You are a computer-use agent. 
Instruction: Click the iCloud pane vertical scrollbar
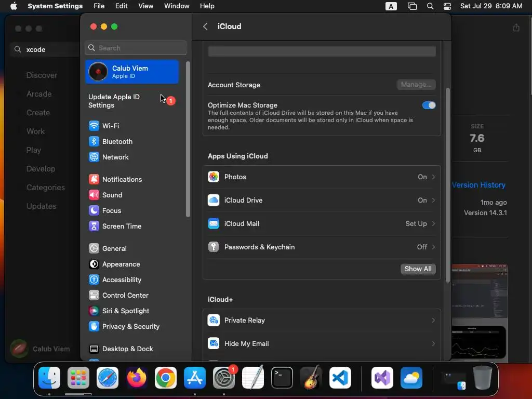[447, 185]
